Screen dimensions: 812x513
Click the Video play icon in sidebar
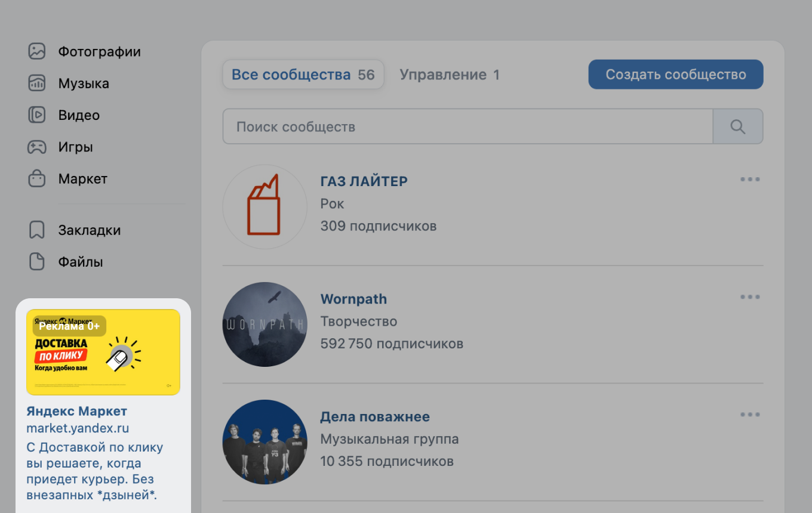point(37,115)
